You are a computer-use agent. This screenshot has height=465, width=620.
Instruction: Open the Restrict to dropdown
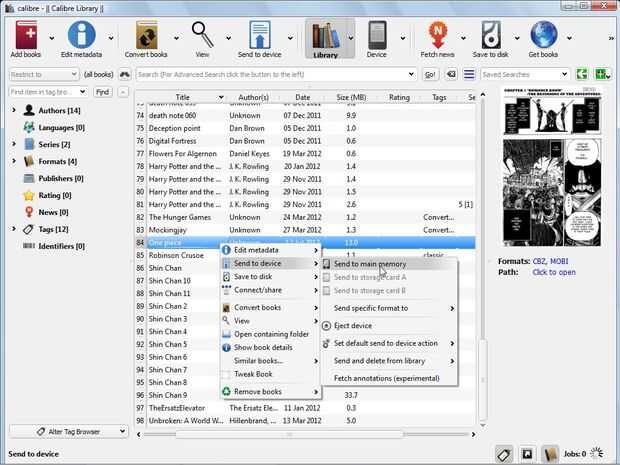[x=43, y=74]
